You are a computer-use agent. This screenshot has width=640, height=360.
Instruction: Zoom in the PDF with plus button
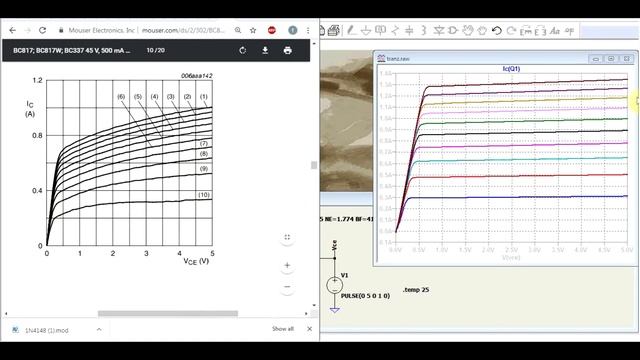click(x=287, y=265)
